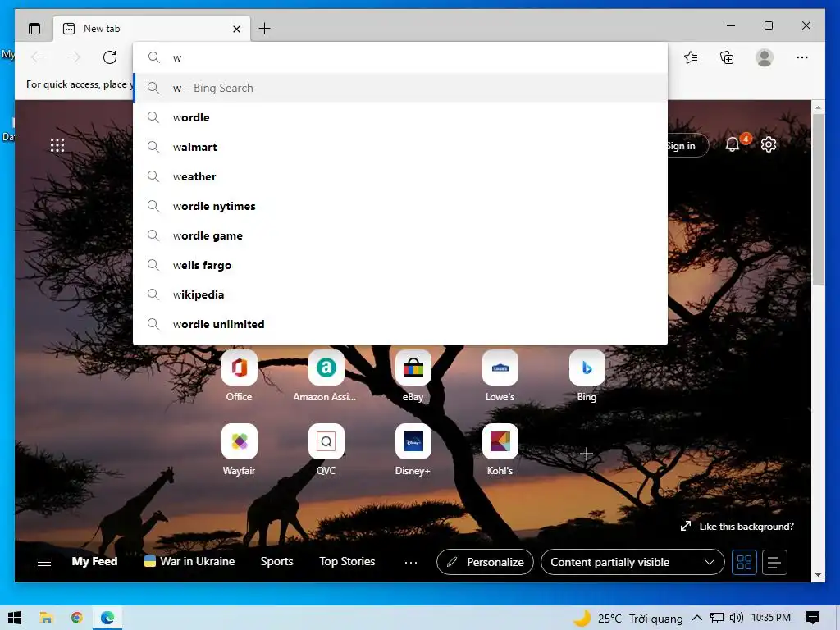Screen dimensions: 840x630
Task: Open the volume speaker tray icon
Action: tap(737, 618)
